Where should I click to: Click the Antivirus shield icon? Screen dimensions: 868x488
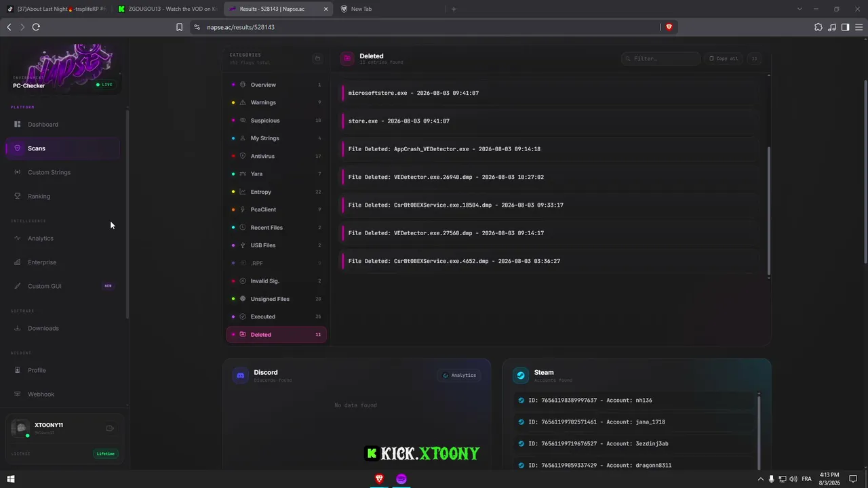point(243,156)
